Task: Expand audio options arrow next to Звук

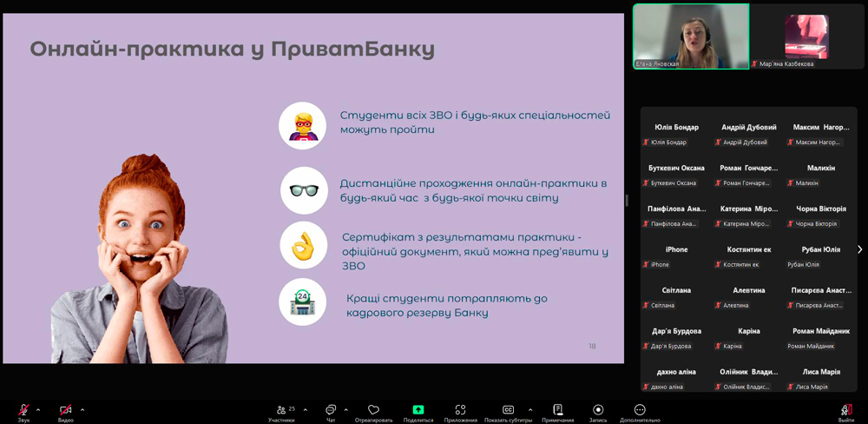Action: click(x=38, y=410)
